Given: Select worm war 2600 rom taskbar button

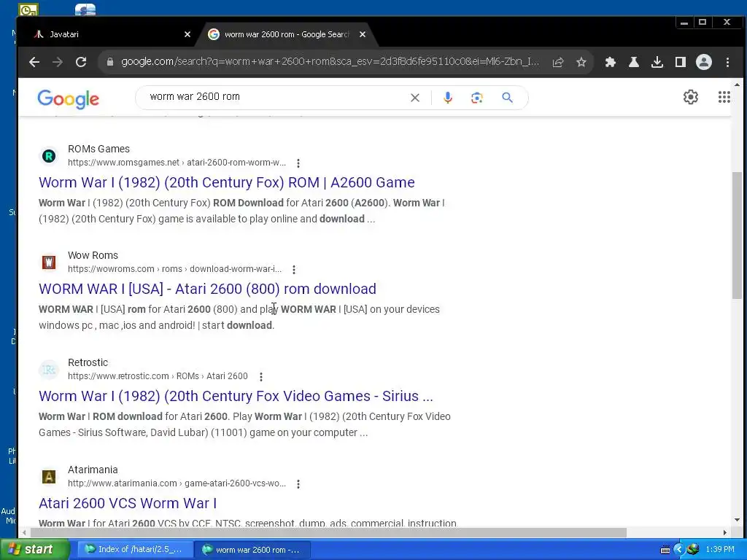Looking at the screenshot, I should [x=252, y=550].
